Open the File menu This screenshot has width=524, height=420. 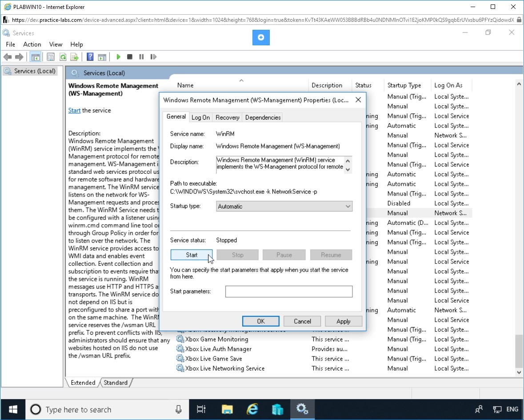(x=10, y=44)
